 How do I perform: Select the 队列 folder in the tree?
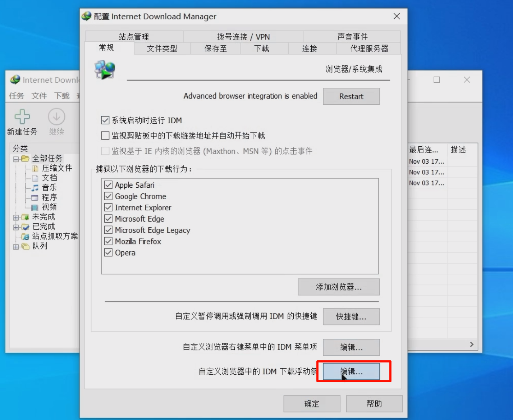pyautogui.click(x=40, y=246)
